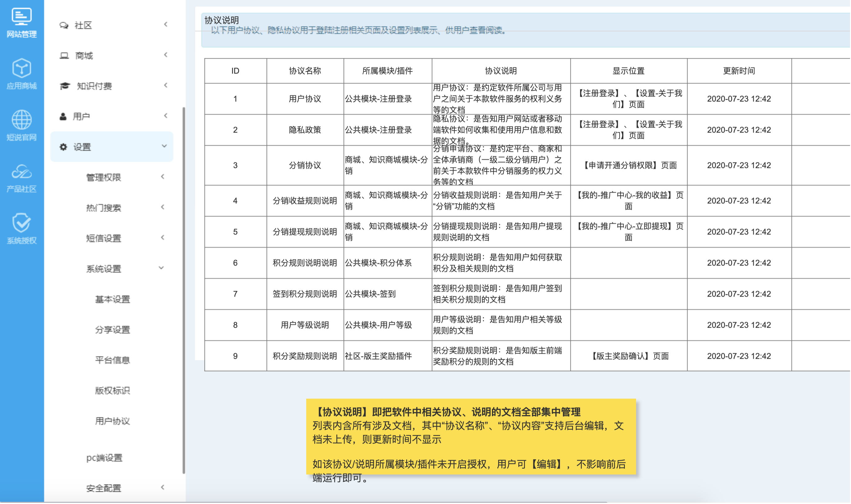
Task: Click the sidebar vertical scrollbar
Action: click(184, 290)
